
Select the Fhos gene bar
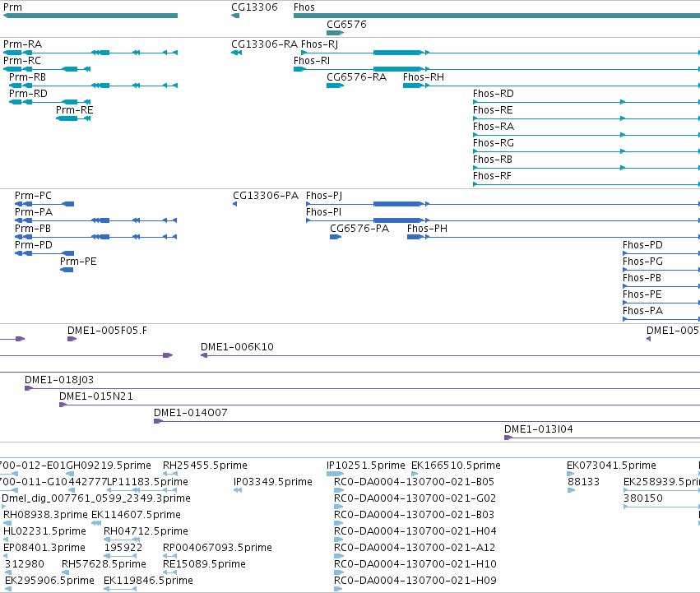pos(497,16)
